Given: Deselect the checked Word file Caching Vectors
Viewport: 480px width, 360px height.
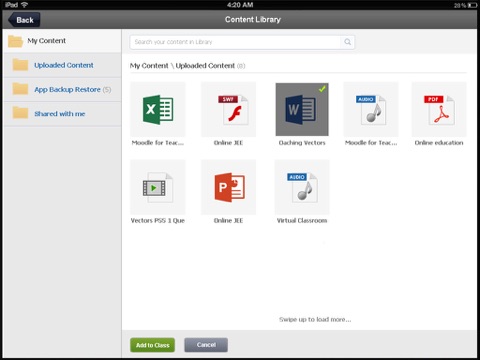Looking at the screenshot, I should [302, 109].
